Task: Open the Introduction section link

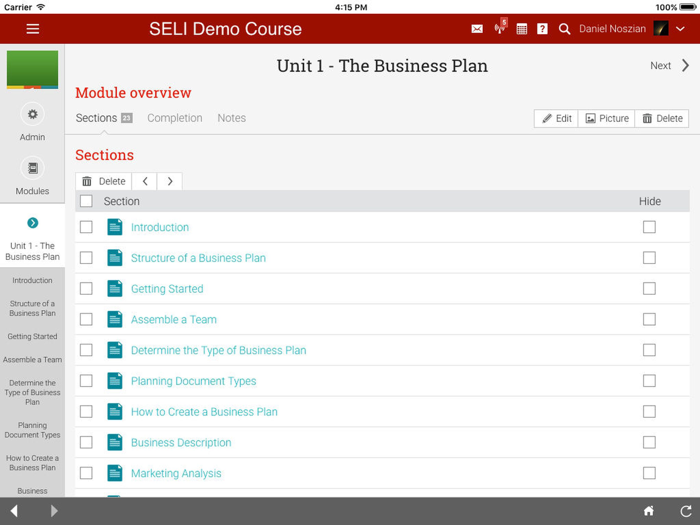Action: click(x=160, y=227)
